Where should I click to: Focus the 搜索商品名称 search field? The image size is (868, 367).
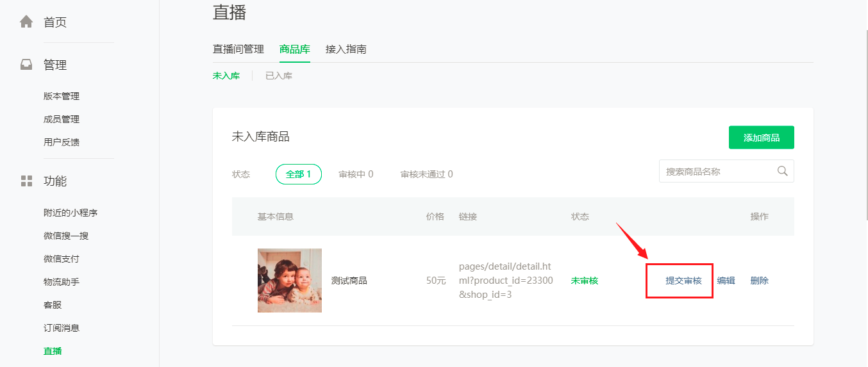(717, 172)
